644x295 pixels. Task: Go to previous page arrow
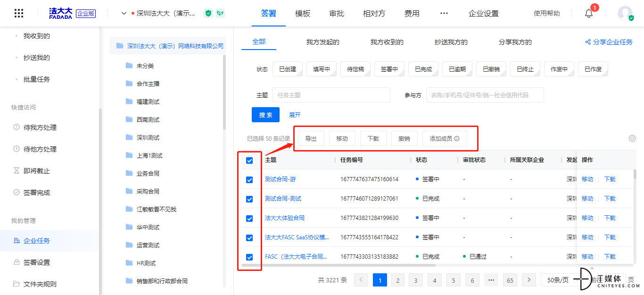click(x=361, y=280)
